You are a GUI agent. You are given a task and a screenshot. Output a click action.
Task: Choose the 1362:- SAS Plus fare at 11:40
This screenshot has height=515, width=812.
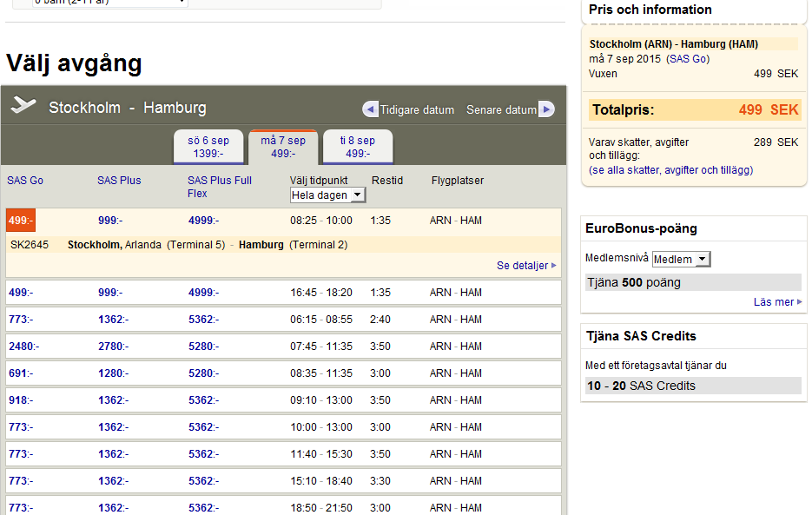[x=114, y=454]
